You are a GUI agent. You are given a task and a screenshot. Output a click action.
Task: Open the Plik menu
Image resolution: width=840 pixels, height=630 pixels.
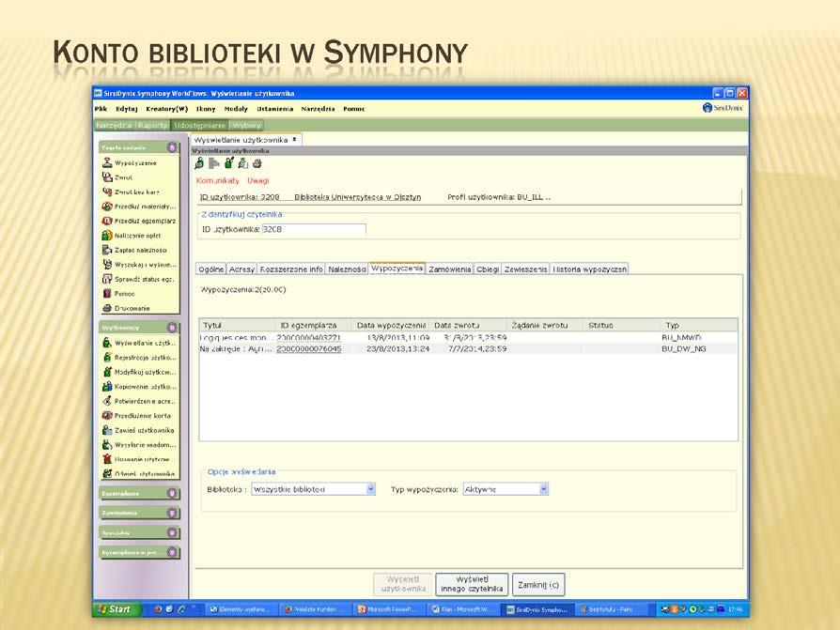coord(101,109)
